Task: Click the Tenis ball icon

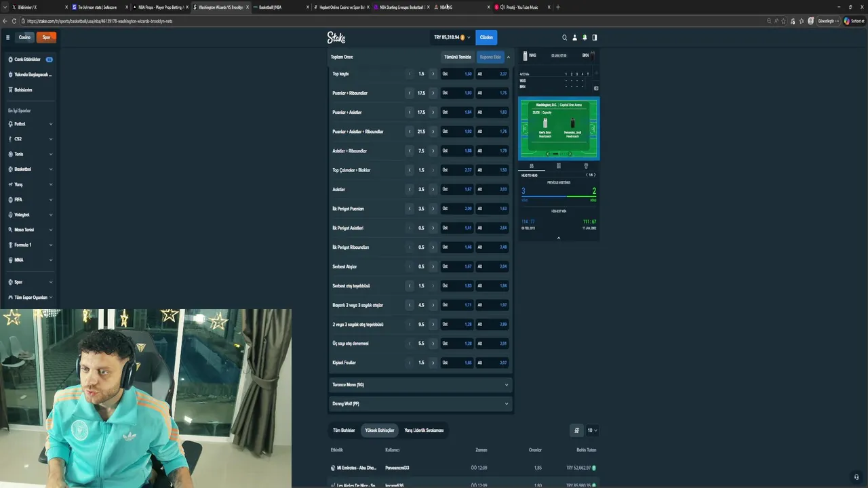Action: pos(10,154)
